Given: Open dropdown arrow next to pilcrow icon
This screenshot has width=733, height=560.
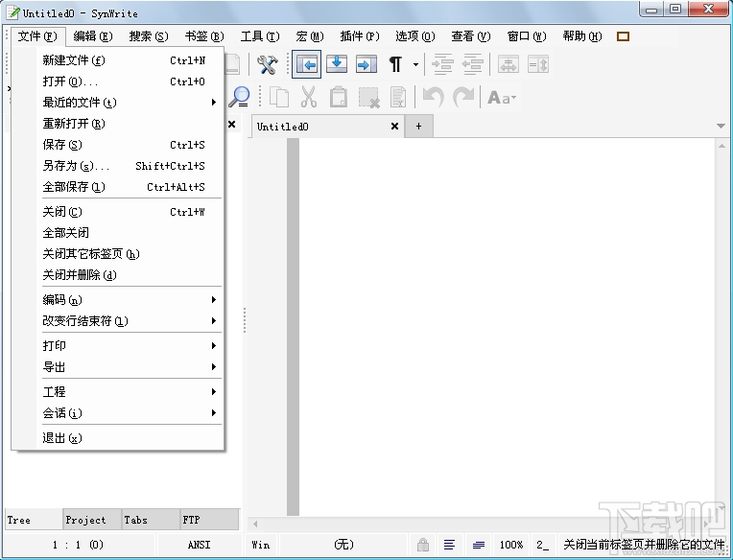Looking at the screenshot, I should [x=415, y=64].
